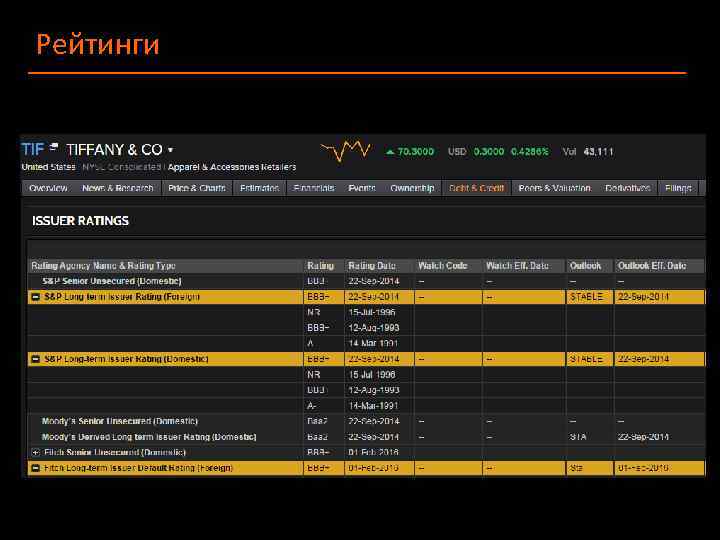Viewport: 720px width, 540px height.
Task: Click the STA outlook in Moody's Derived row
Action: 578,437
